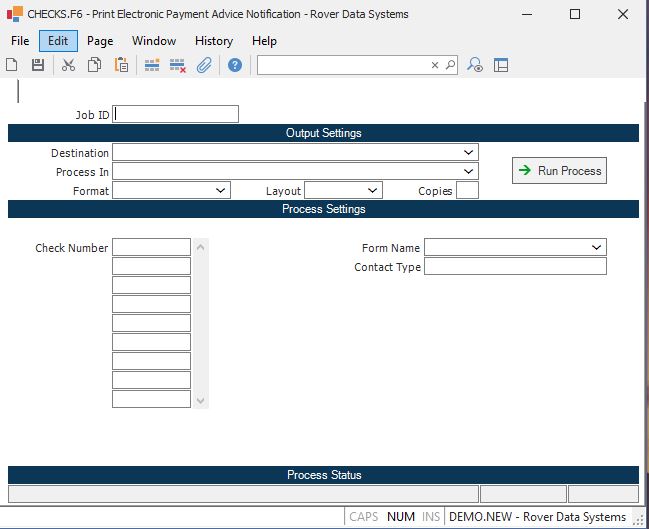This screenshot has height=529, width=649.
Task: Click the Cut scissors icon
Action: point(68,65)
